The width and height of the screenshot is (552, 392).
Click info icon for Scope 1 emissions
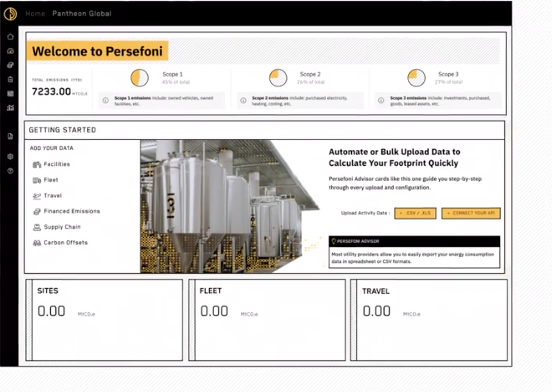pyautogui.click(x=105, y=101)
